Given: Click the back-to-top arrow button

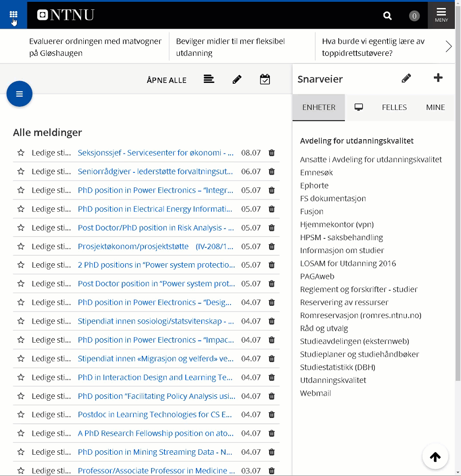Looking at the screenshot, I should click(x=435, y=456).
